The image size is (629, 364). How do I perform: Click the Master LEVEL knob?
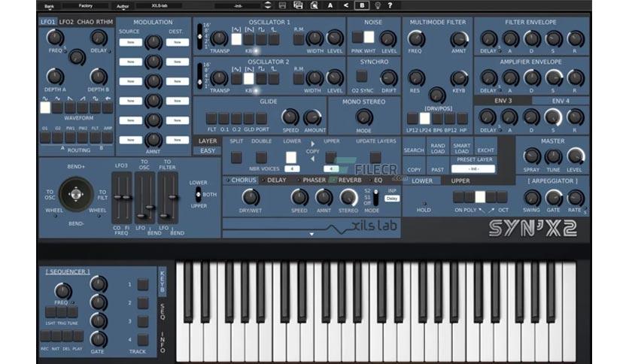(576, 156)
